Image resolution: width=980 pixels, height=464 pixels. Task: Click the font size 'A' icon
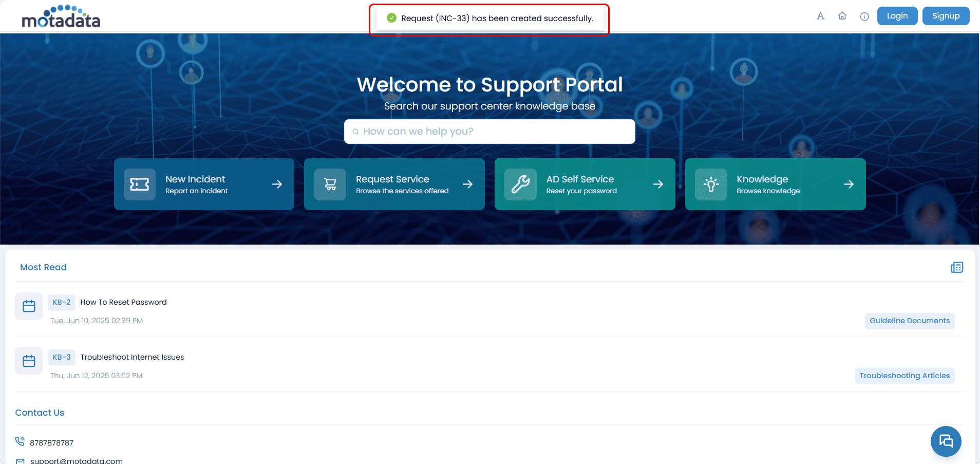click(x=820, y=16)
